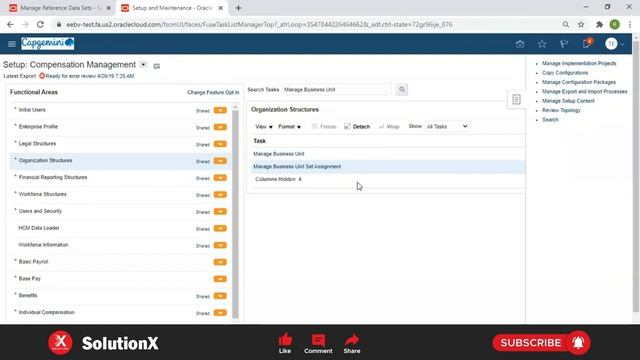Open the Copy Configurations link
Viewport: 640px width, 360px height.
tap(565, 73)
